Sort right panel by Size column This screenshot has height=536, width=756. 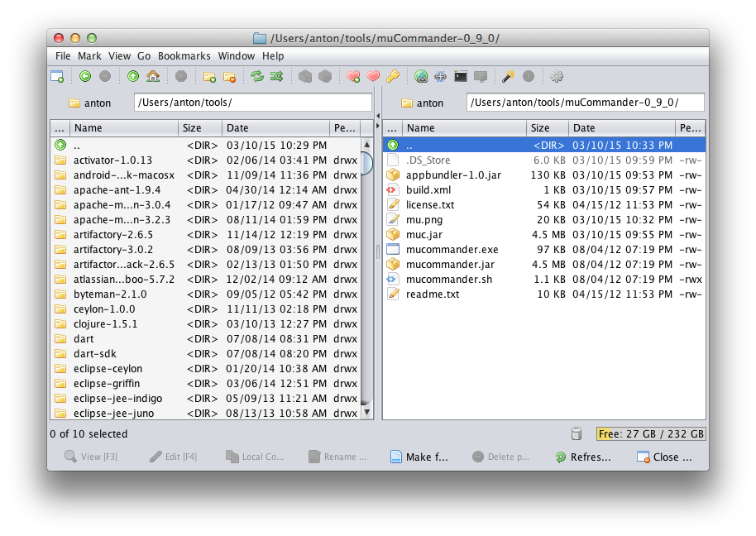coord(548,127)
